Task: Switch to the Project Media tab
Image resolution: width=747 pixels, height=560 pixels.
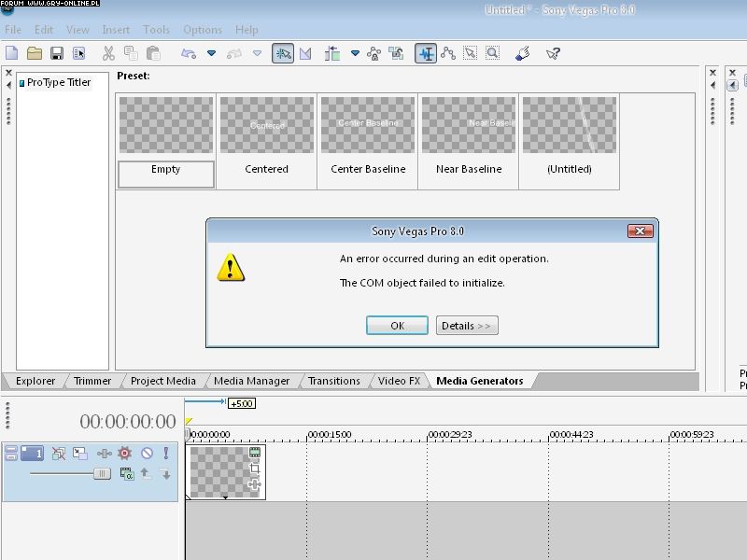Action: pyautogui.click(x=162, y=381)
